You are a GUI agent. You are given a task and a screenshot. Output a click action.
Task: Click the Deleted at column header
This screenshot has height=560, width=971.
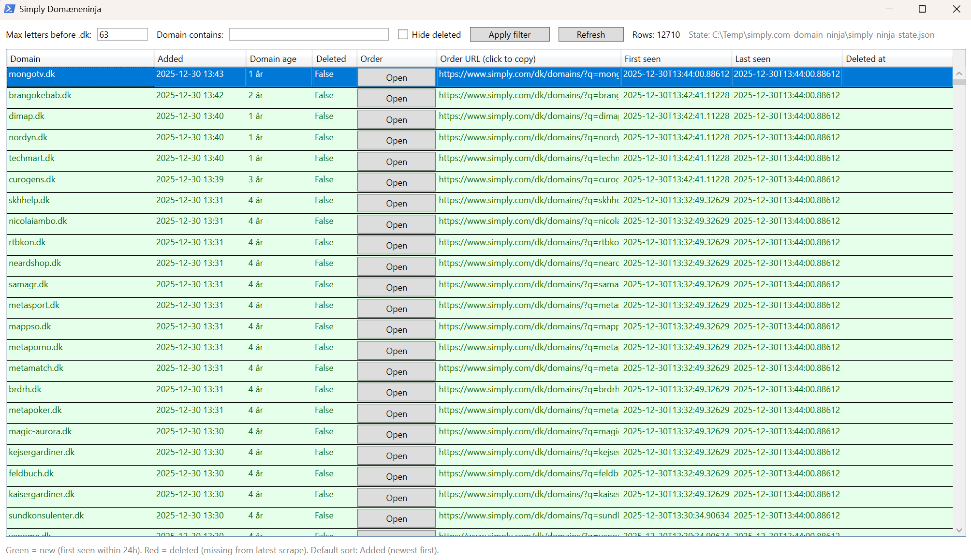(897, 59)
